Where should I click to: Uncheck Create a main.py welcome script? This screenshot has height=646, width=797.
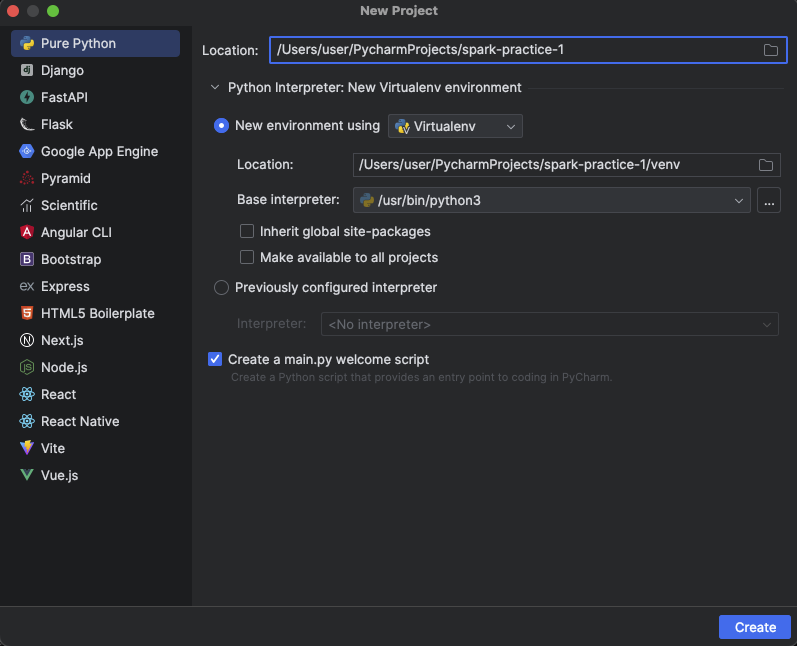pos(215,359)
